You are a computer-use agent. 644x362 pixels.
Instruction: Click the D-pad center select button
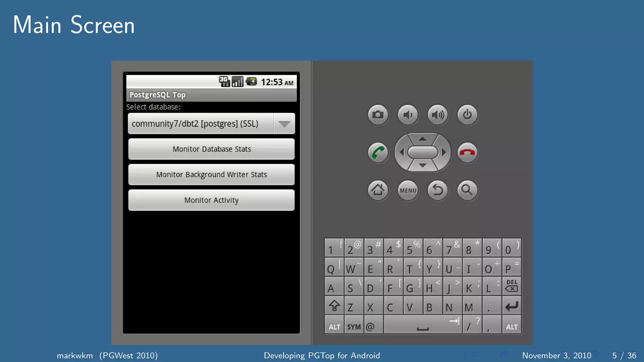(x=423, y=152)
